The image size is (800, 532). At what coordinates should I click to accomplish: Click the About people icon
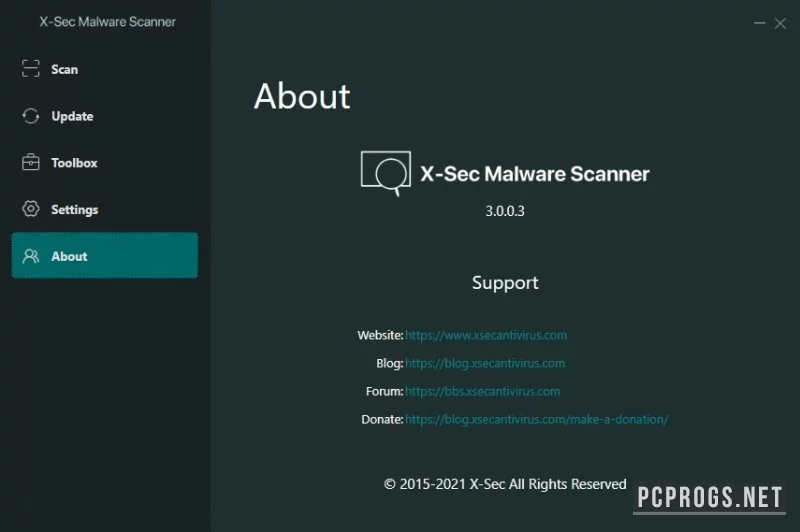click(x=31, y=256)
